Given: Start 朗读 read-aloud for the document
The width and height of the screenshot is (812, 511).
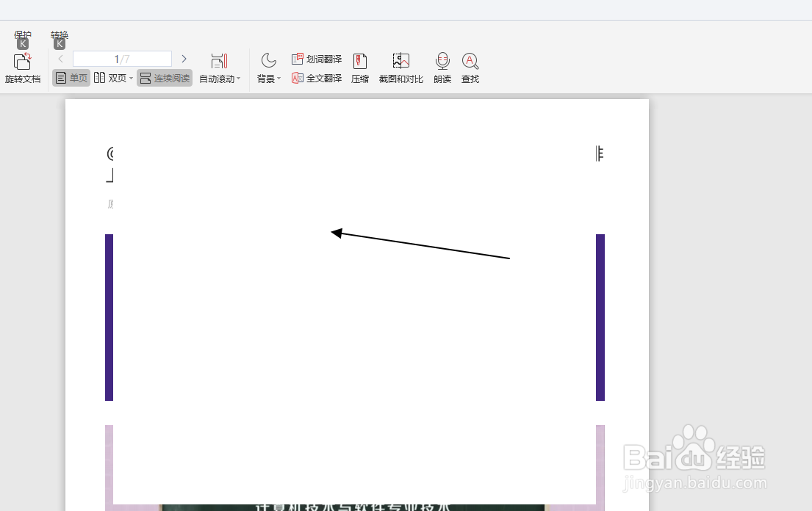Looking at the screenshot, I should point(442,68).
